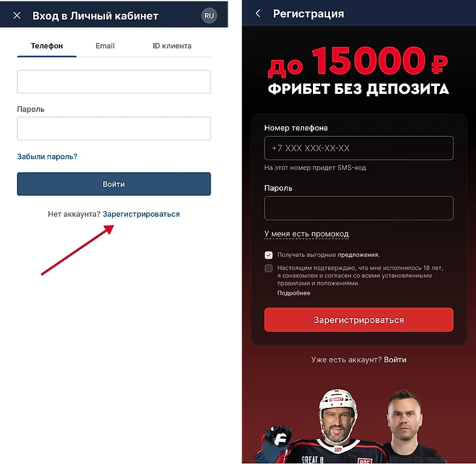Go back using the Регистрация arrow

pyautogui.click(x=258, y=13)
